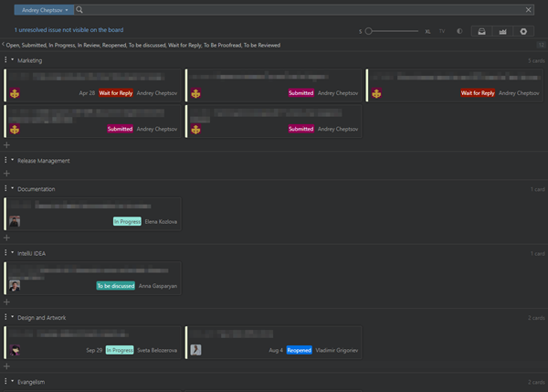The width and height of the screenshot is (548, 392).
Task: Toggle dark theme contrast icon
Action: (459, 31)
